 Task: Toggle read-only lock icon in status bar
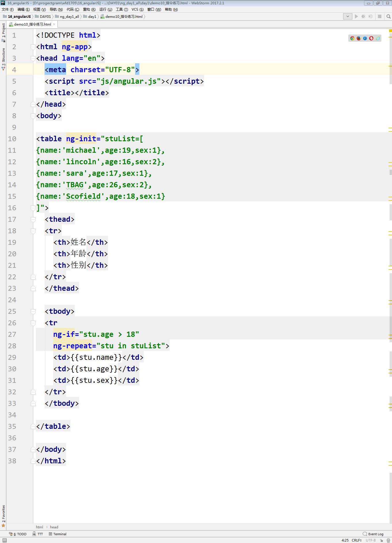click(381, 540)
